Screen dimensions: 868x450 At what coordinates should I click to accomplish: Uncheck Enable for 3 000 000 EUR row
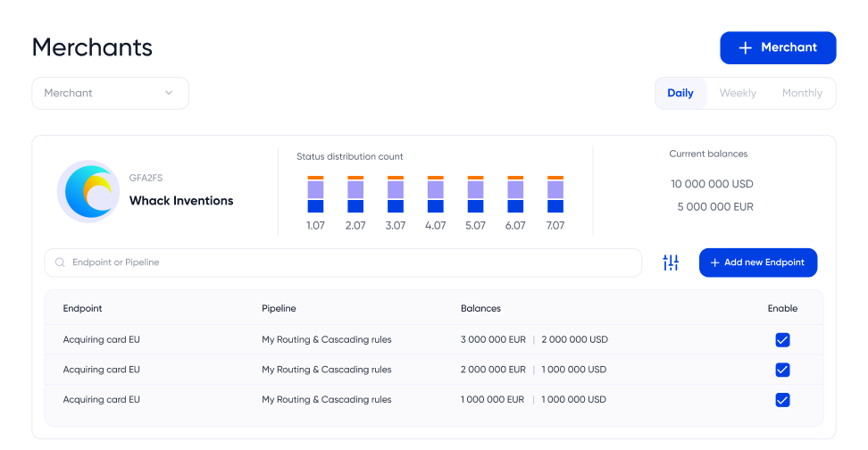tap(782, 340)
